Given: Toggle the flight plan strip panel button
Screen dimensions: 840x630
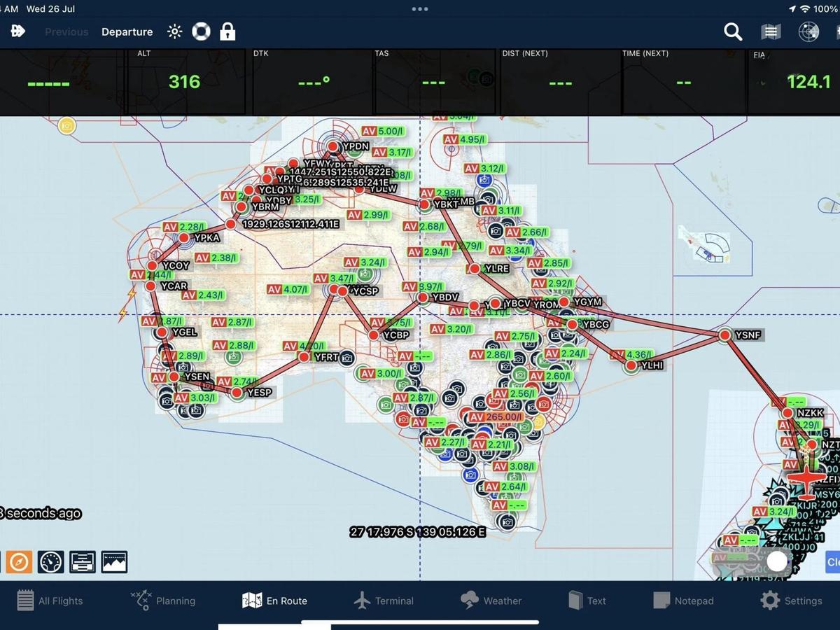Looking at the screenshot, I should [x=83, y=561].
